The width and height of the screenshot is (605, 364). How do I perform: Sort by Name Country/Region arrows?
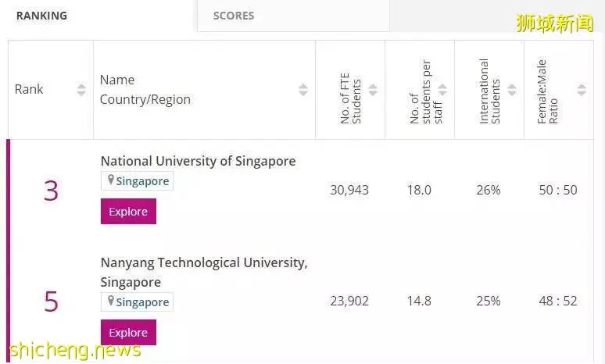[x=303, y=90]
